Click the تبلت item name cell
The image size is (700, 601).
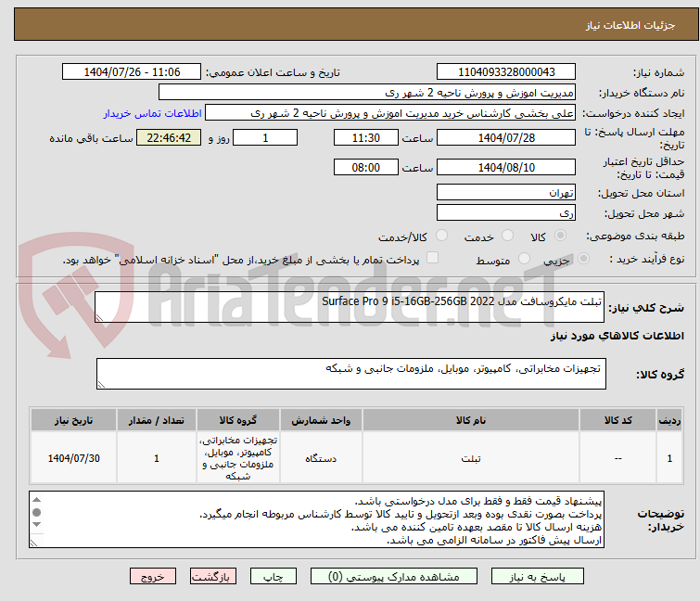tap(471, 458)
